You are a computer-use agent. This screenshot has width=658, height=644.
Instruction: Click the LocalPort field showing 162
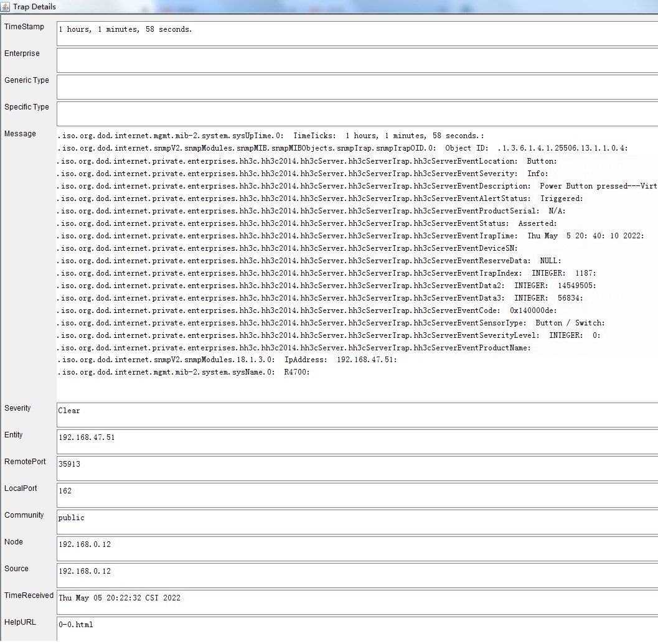[x=357, y=495]
